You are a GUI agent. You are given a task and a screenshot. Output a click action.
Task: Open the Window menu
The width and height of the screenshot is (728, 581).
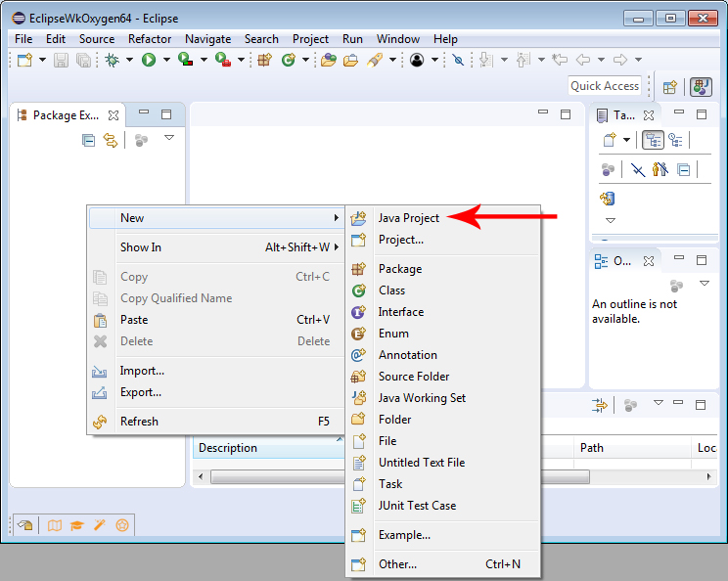coord(398,39)
